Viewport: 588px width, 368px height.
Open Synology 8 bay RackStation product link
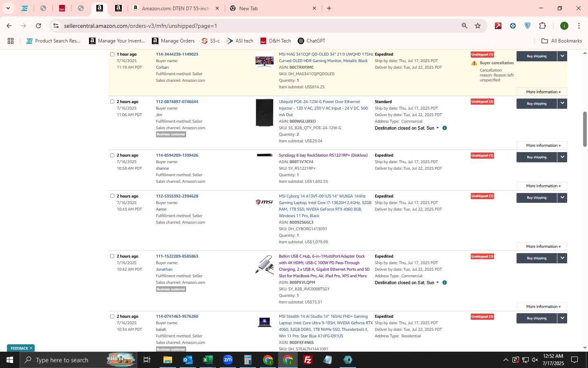tap(323, 155)
